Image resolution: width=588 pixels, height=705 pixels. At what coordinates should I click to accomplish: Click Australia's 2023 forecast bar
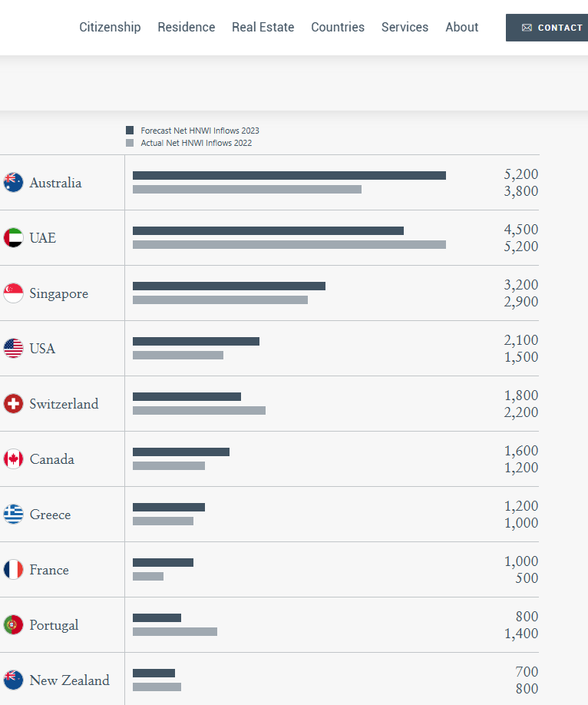(289, 175)
